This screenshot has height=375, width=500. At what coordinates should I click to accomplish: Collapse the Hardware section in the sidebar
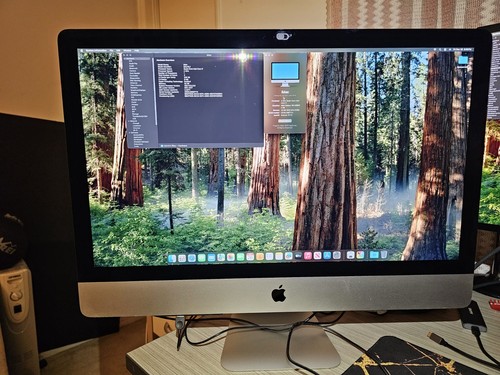click(125, 59)
